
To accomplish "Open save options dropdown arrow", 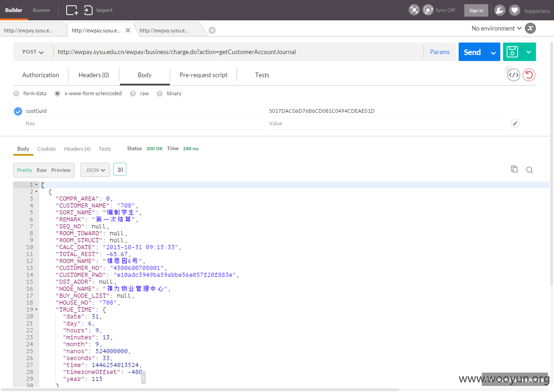I will click(x=529, y=52).
